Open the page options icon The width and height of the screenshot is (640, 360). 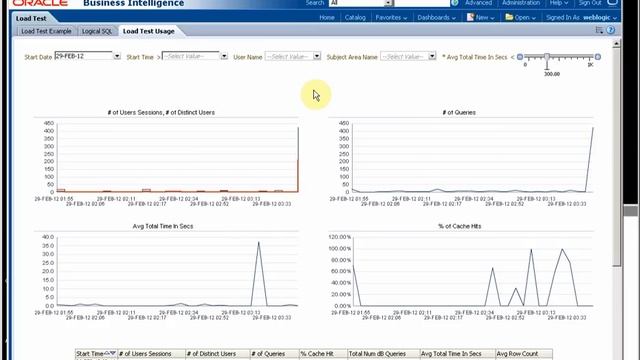pyautogui.click(x=599, y=30)
